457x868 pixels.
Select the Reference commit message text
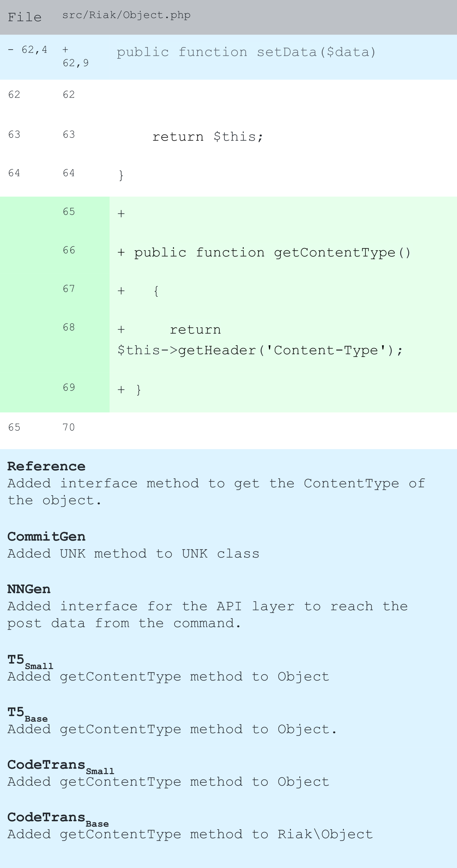coord(216,492)
